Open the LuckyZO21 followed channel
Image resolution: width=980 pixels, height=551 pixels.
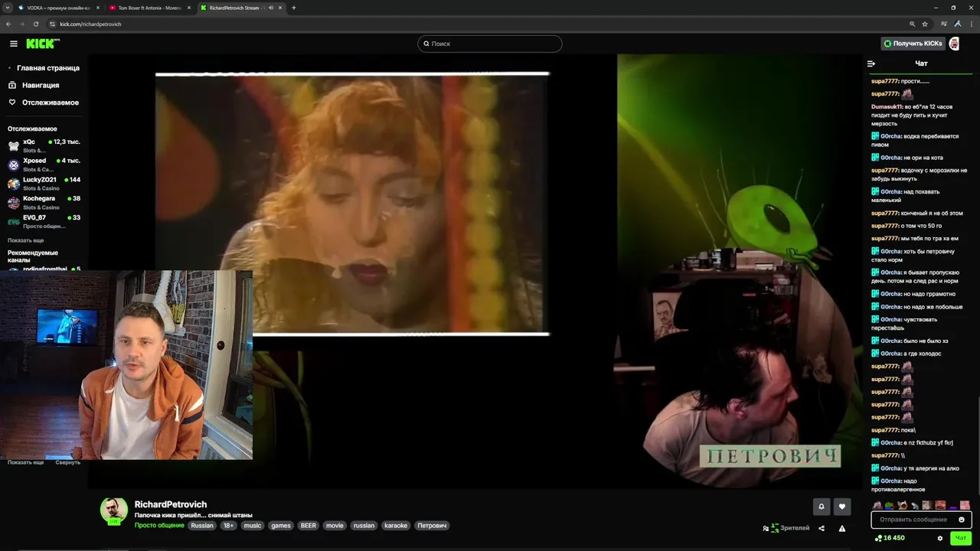[44, 183]
